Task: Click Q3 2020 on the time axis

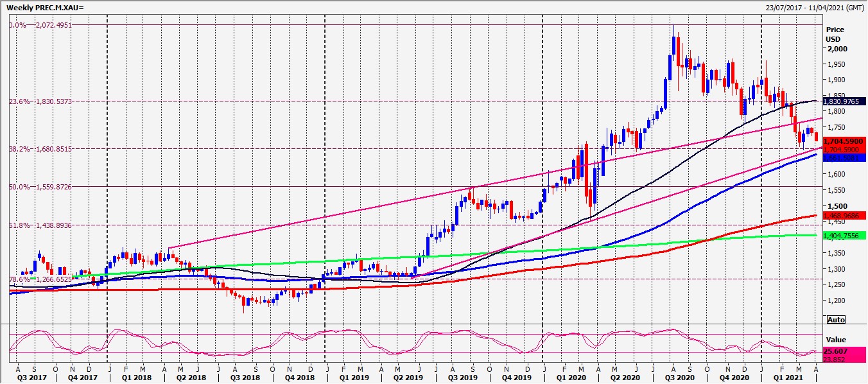Action: [679, 379]
